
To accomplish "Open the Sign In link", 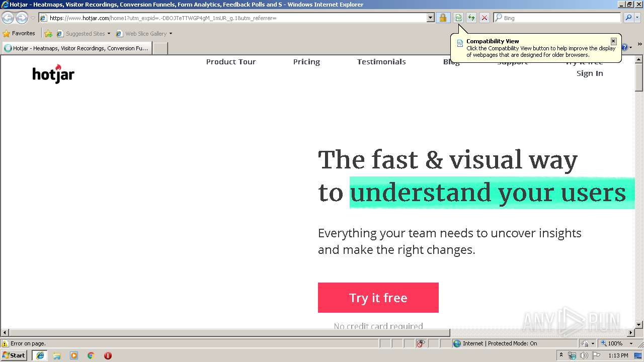I will pos(590,73).
